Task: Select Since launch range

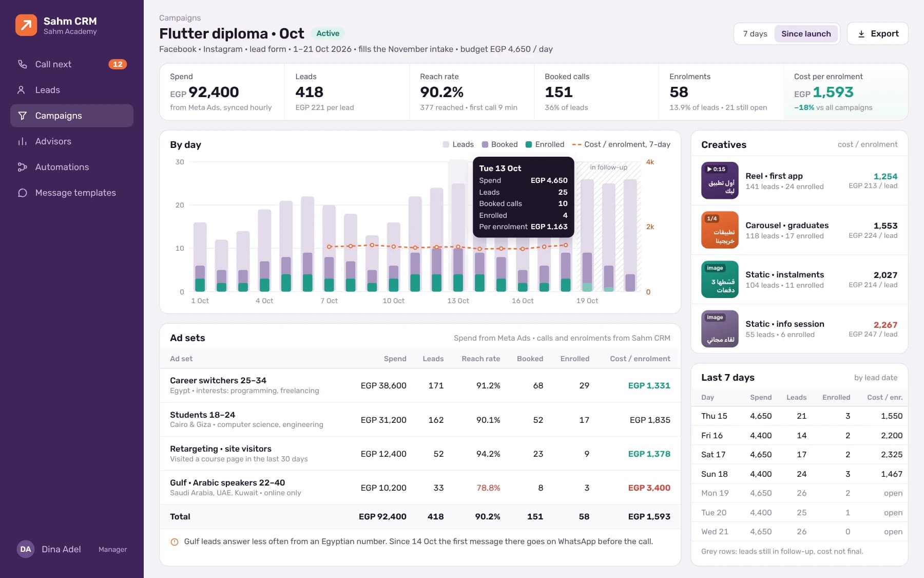Action: click(x=806, y=34)
